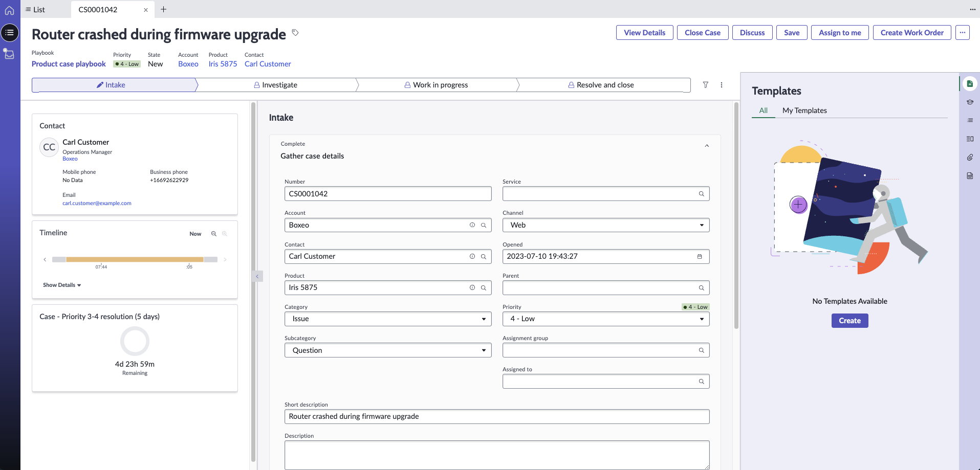Switch to the List tab
Viewport: 980px width, 470px height.
[35, 10]
